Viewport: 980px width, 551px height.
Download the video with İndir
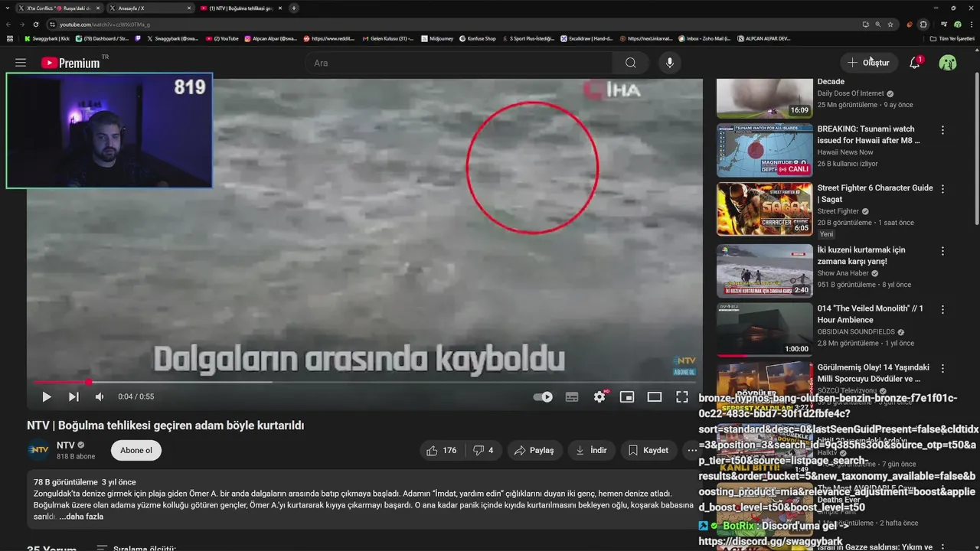click(592, 450)
